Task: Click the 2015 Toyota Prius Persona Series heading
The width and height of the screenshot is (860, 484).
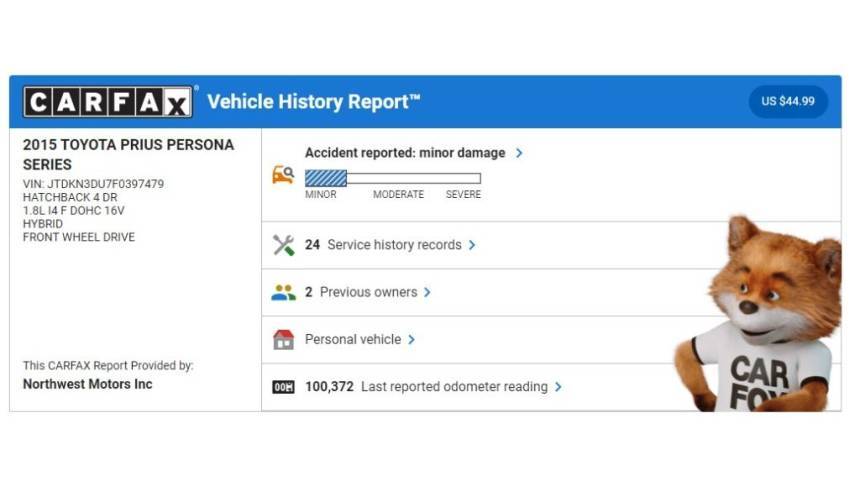Action: 128,155
